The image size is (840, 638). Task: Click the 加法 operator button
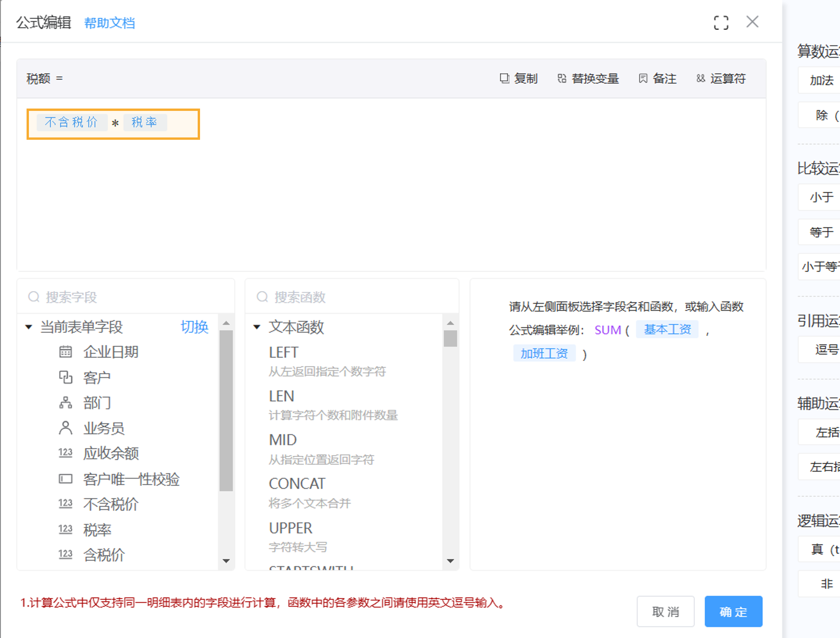point(819,80)
